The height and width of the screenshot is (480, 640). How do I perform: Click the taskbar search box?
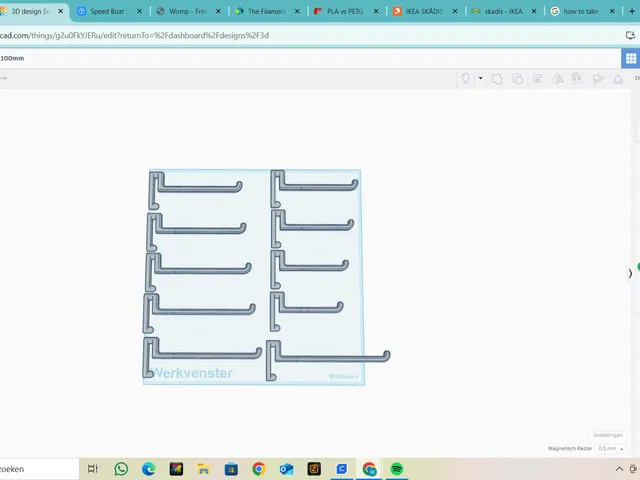point(39,469)
